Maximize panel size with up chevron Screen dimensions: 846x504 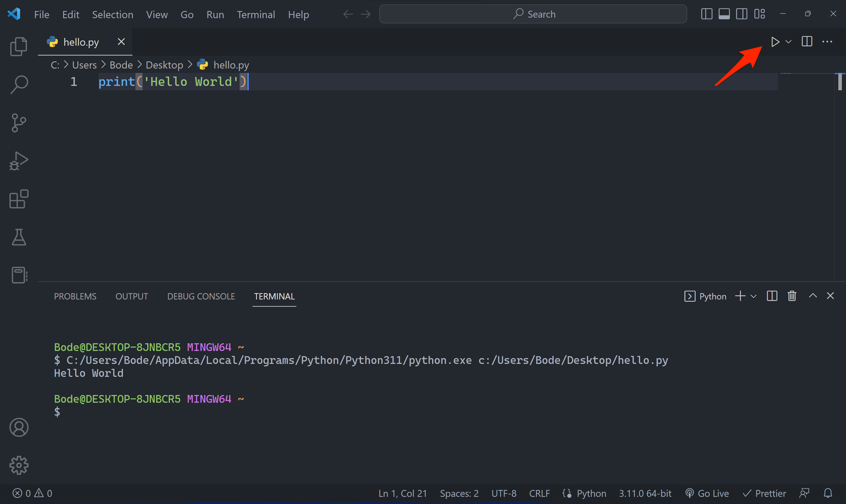813,296
